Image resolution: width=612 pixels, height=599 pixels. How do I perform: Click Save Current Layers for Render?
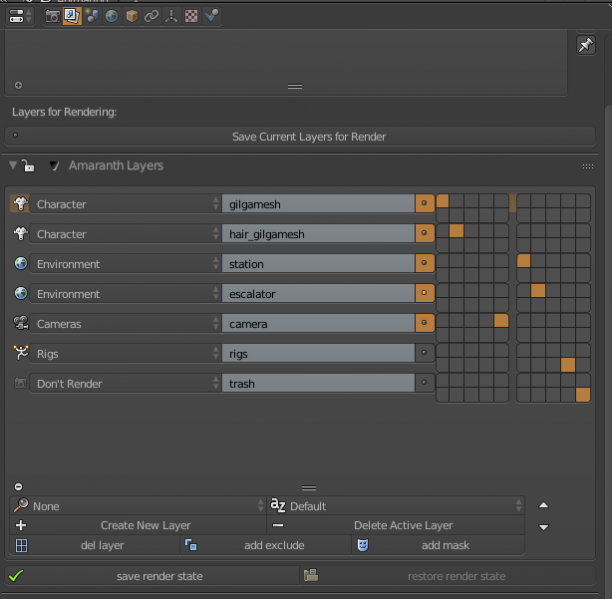[300, 137]
